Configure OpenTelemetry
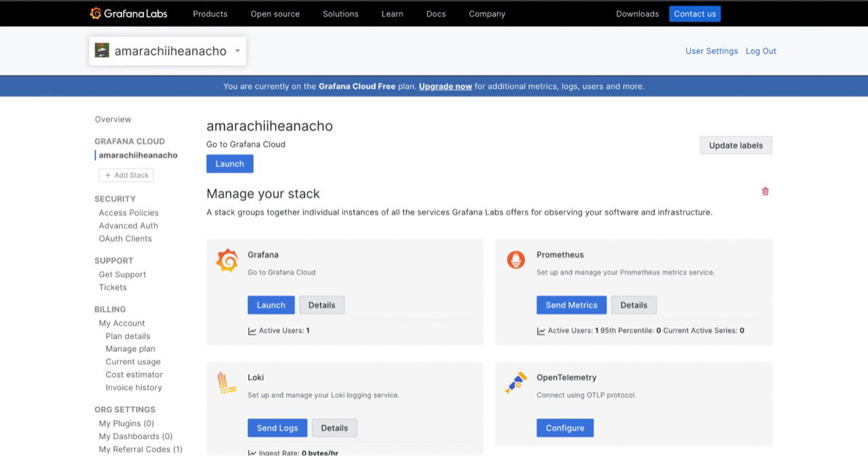The height and width of the screenshot is (456, 868). 565,428
